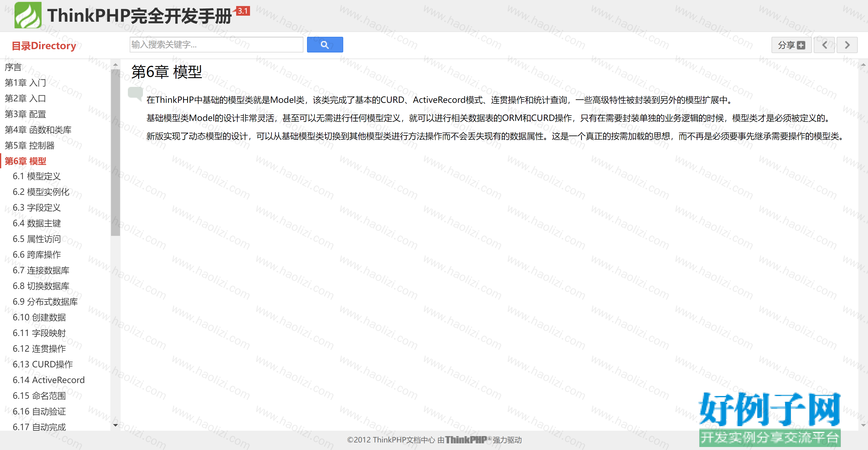The image size is (868, 450).
Task: Click the blue search magnifier button
Action: point(325,45)
